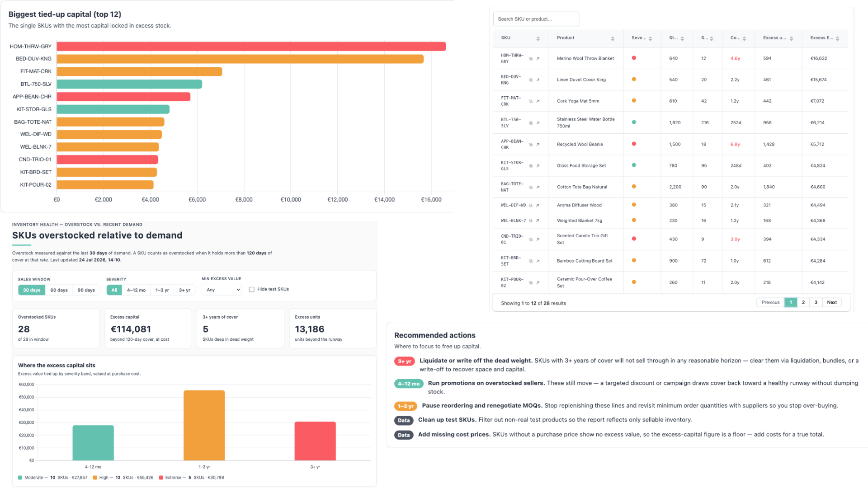The height and width of the screenshot is (488, 868).
Task: Copy the CND-TRIO-01 SKU code
Action: pyautogui.click(x=531, y=239)
